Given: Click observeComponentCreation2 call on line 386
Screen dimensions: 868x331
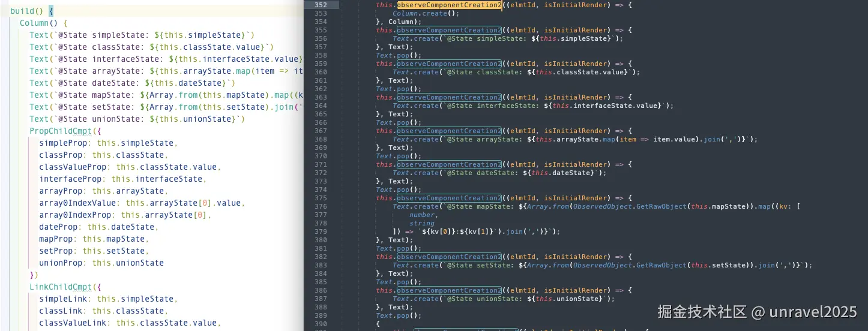Looking at the screenshot, I should coord(449,290).
